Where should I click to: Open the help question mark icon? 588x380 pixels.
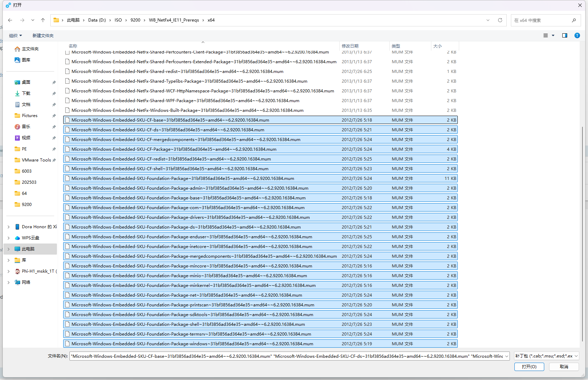click(x=577, y=35)
